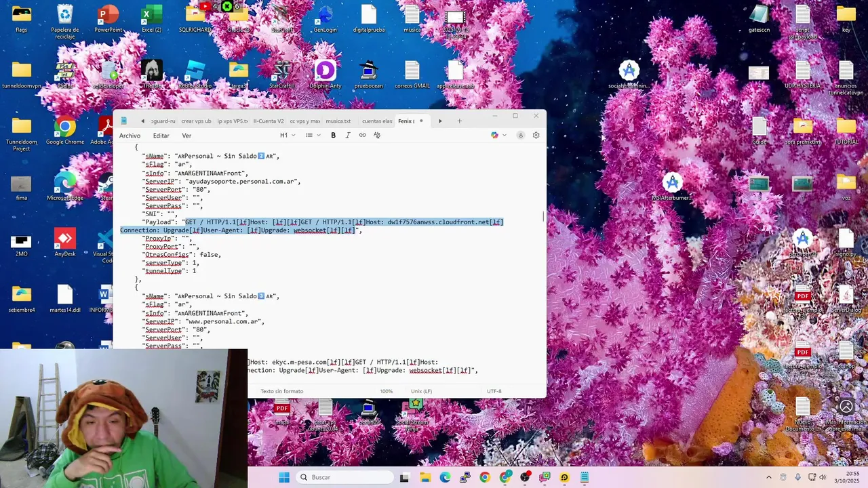This screenshot has height=488, width=868.
Task: Click the UTF-8 encoding indicator
Action: click(494, 391)
